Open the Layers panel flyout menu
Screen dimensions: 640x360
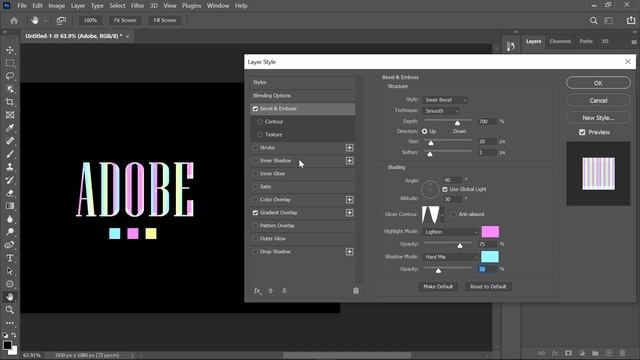(634, 42)
